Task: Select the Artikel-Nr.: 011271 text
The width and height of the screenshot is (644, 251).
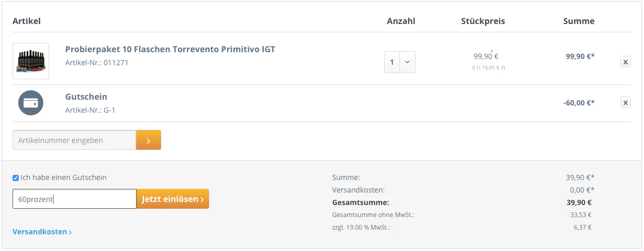Action: point(97,63)
